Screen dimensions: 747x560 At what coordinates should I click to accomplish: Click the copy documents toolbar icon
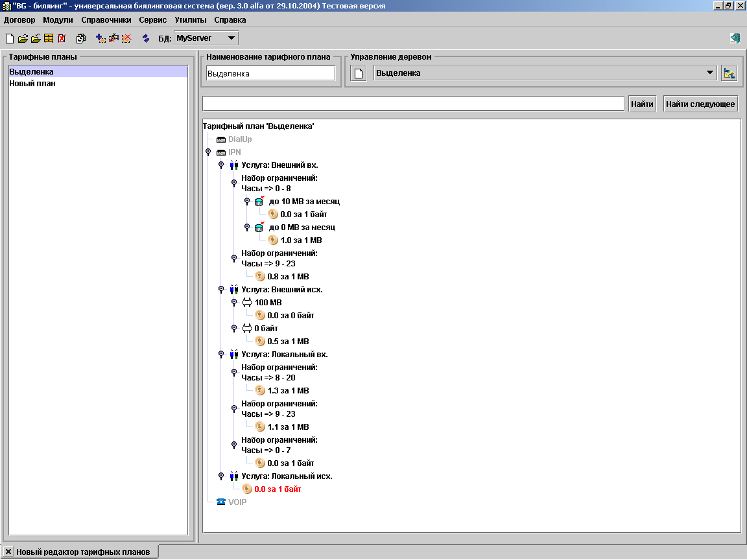[x=81, y=38]
